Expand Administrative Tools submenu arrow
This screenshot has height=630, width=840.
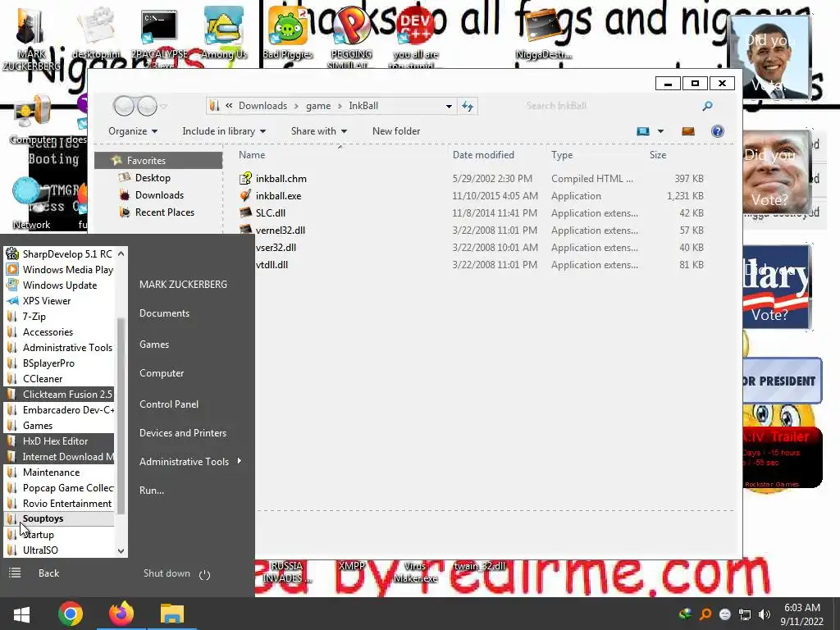239,461
